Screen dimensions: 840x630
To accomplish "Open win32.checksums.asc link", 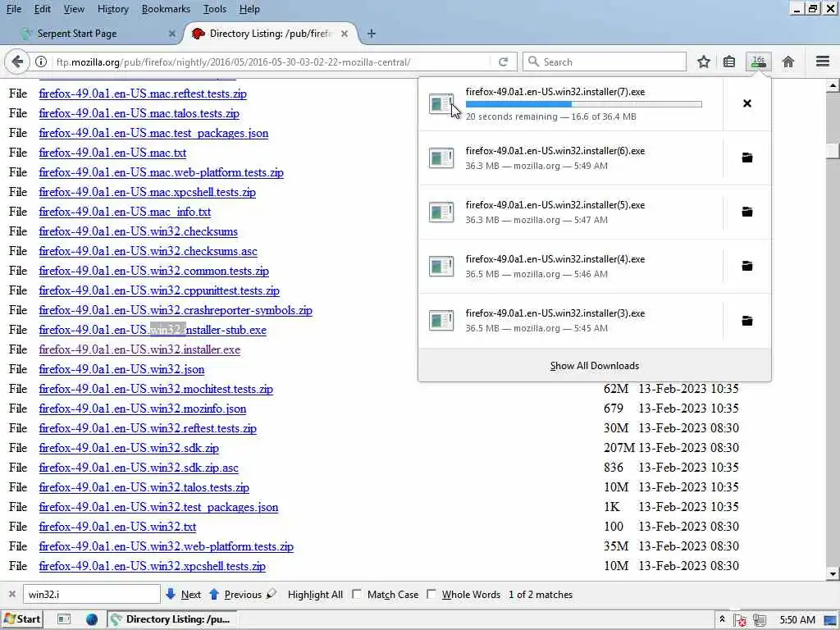I will pos(148,251).
